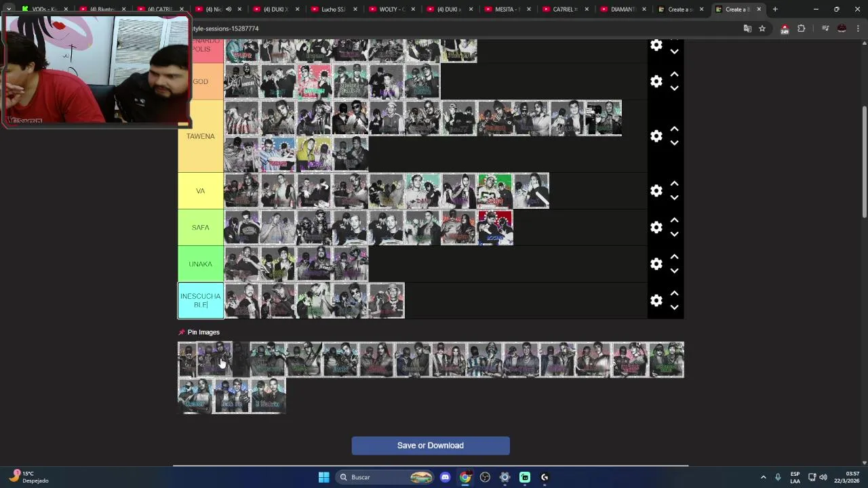
Task: Open the browser profile avatar
Action: click(x=842, y=28)
